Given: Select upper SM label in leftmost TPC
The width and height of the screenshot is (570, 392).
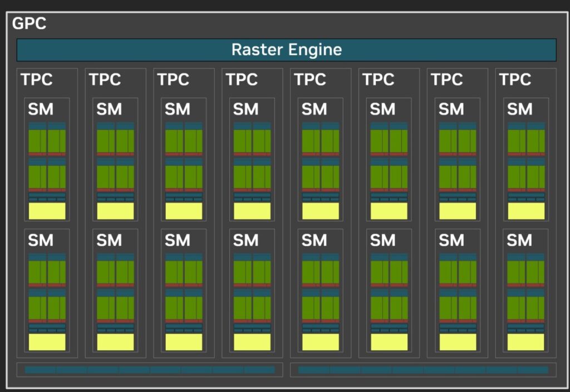Looking at the screenshot, I should tap(41, 109).
